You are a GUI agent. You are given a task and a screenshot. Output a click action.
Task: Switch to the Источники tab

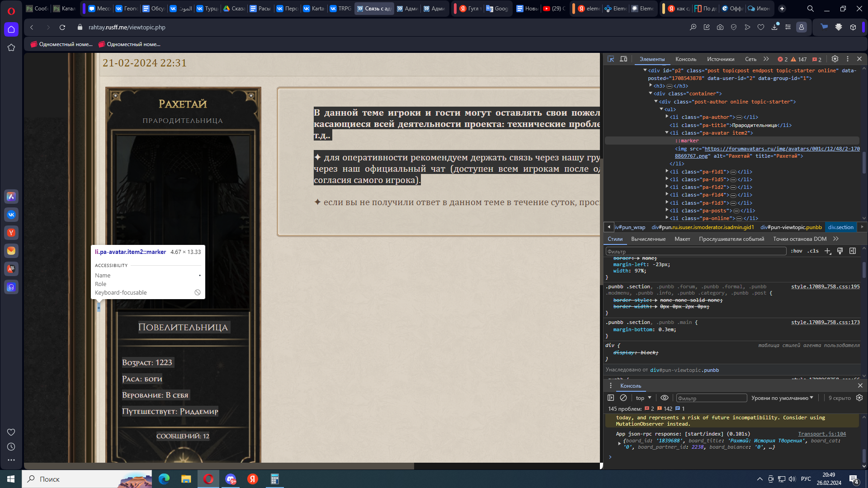point(720,59)
